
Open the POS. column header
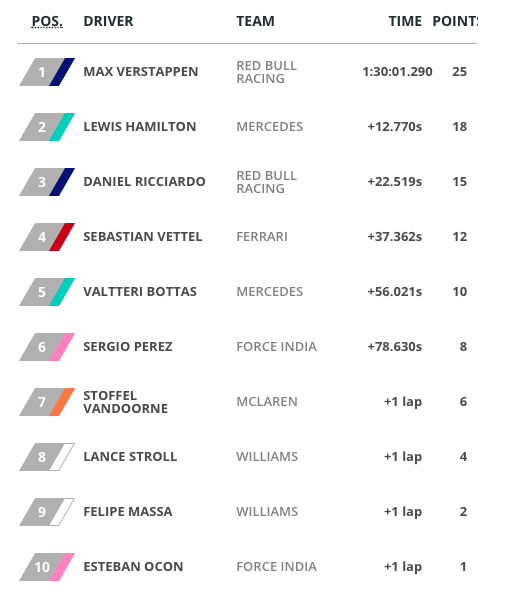(47, 21)
